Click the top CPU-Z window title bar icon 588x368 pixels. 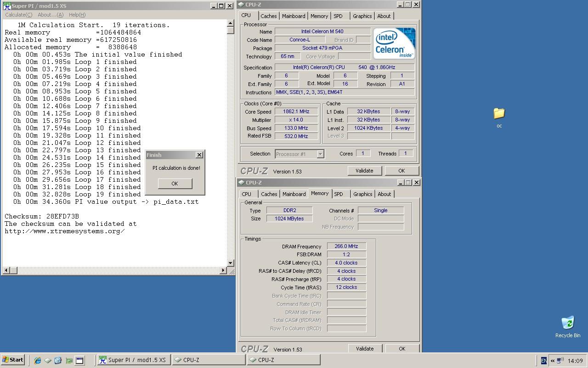[242, 5]
